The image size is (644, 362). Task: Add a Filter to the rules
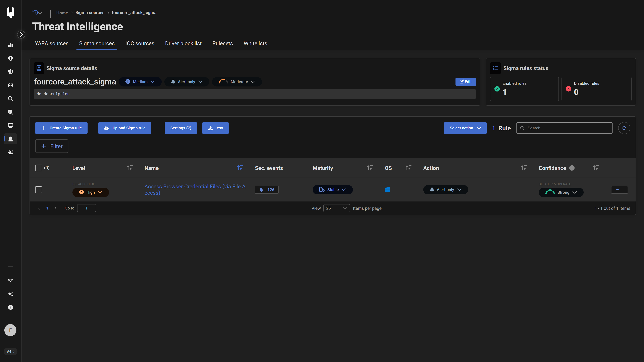click(52, 146)
